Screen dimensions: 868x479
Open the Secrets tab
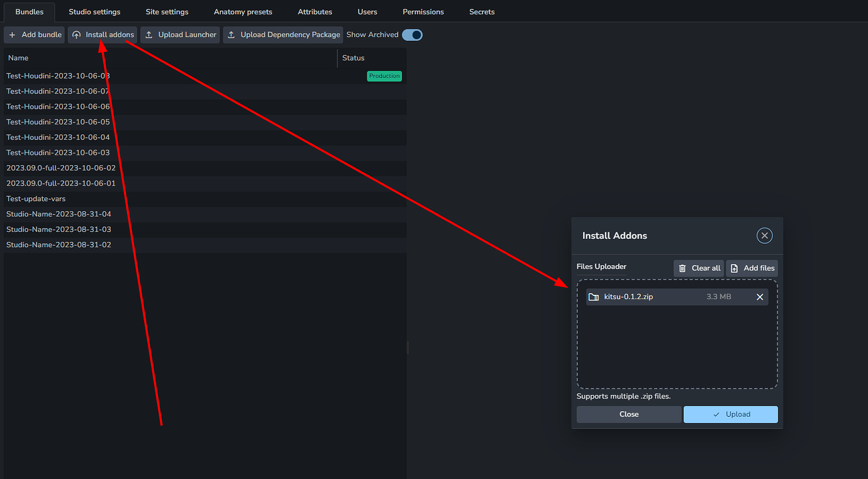pyautogui.click(x=481, y=11)
